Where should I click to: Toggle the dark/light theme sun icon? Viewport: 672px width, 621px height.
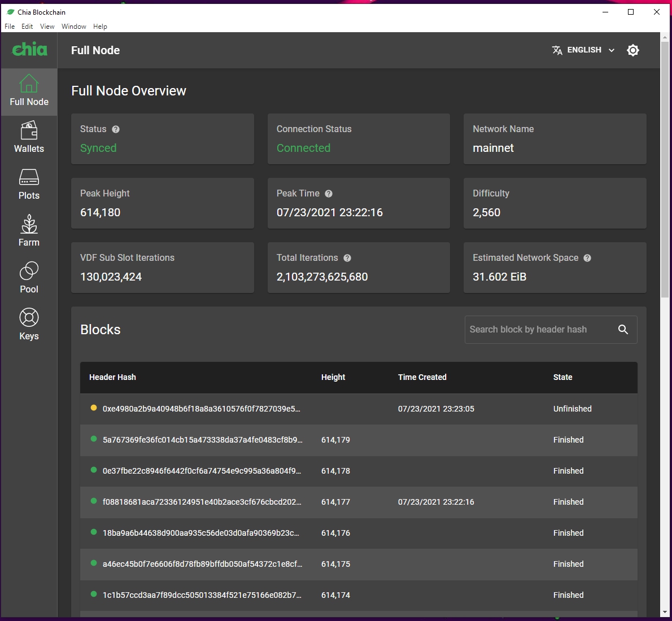pos(633,50)
